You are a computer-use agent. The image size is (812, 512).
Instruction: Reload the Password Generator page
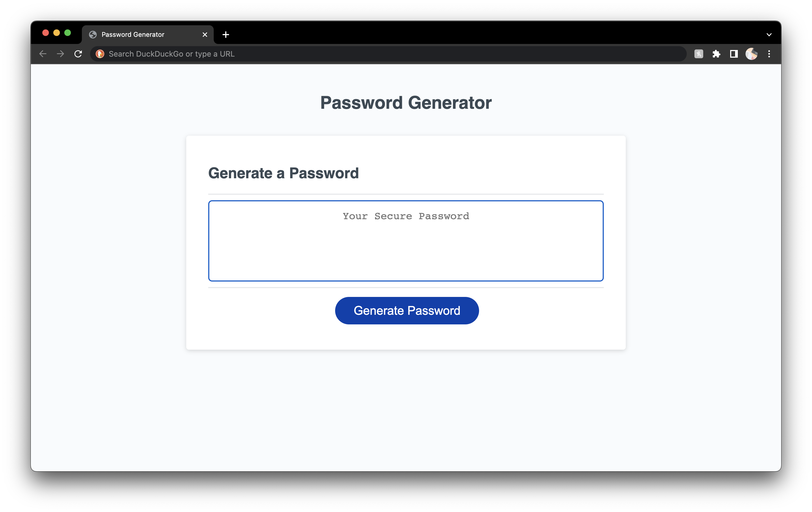click(78, 54)
